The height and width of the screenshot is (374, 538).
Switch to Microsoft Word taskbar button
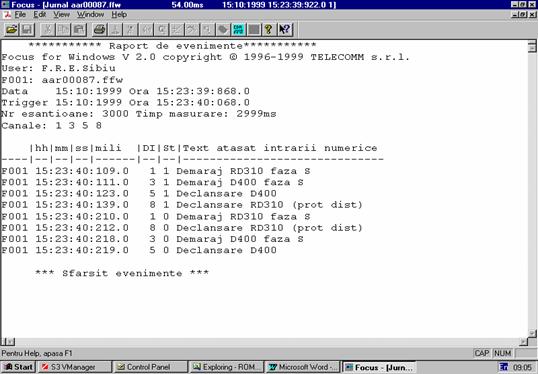pos(303,367)
